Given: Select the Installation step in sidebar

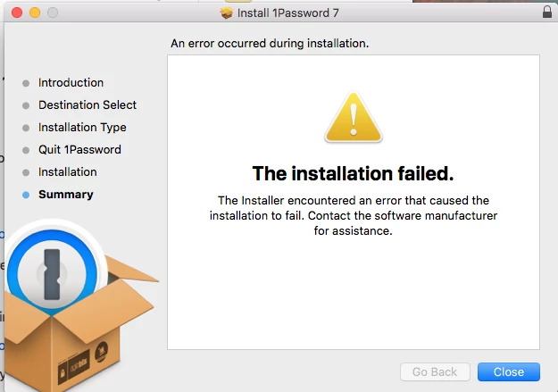Looking at the screenshot, I should (68, 172).
